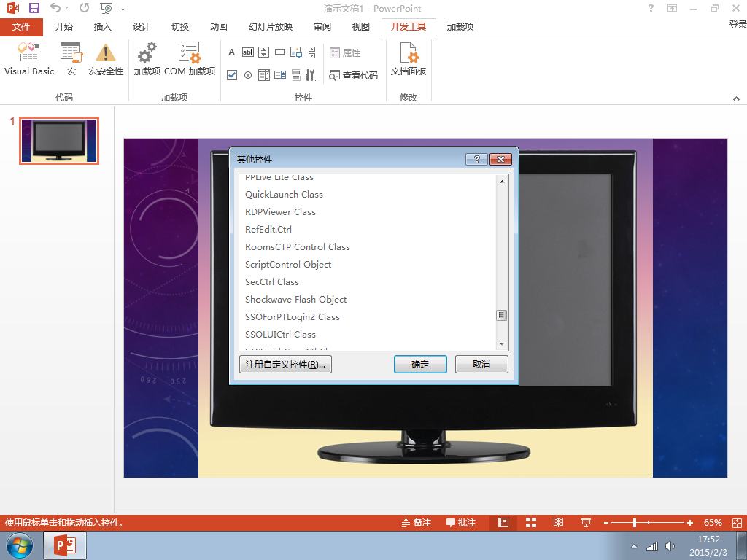Open the Document Panel (文档面板)
747x560 pixels.
click(x=409, y=59)
